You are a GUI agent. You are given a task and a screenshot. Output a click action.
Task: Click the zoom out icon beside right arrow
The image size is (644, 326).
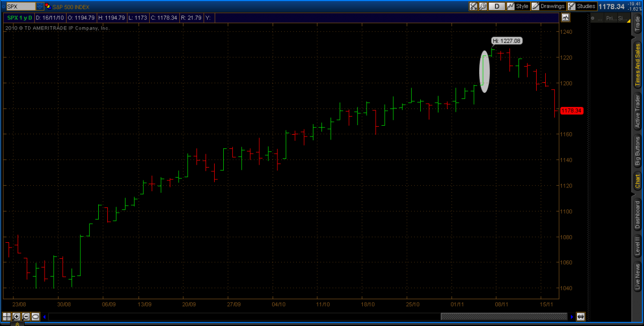pos(581,317)
